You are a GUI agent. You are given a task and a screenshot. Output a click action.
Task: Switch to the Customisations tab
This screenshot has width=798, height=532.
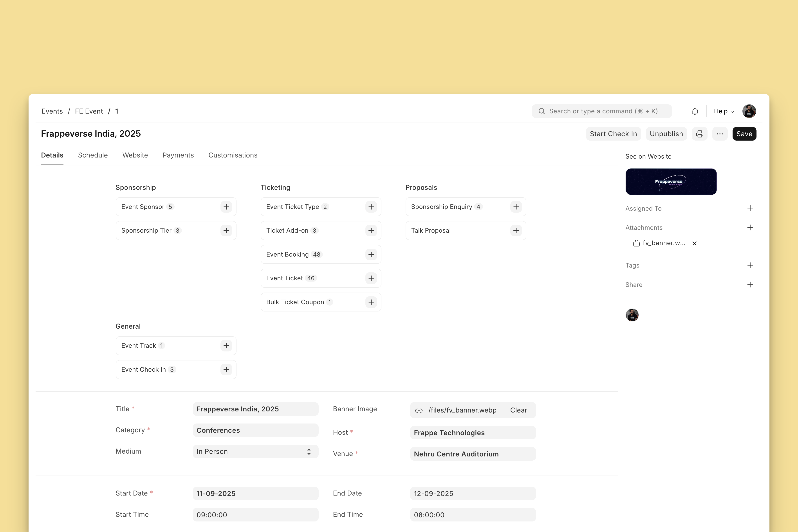pos(233,155)
